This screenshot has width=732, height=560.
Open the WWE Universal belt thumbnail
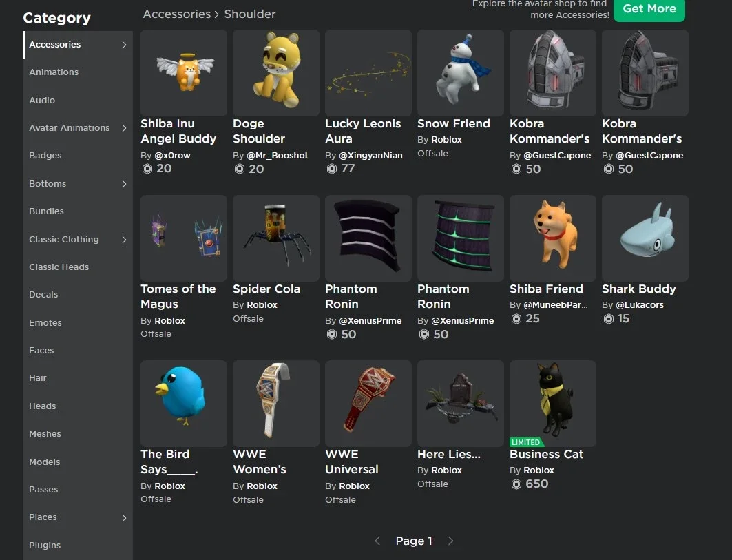tap(368, 404)
